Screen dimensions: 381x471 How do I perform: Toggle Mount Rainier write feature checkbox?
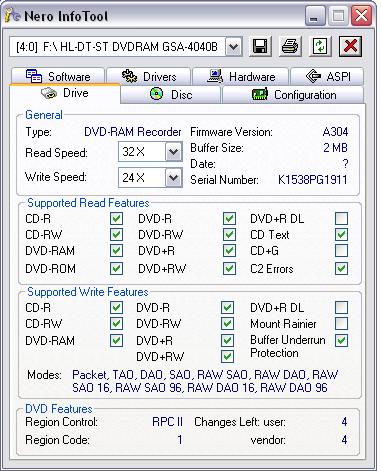point(342,323)
